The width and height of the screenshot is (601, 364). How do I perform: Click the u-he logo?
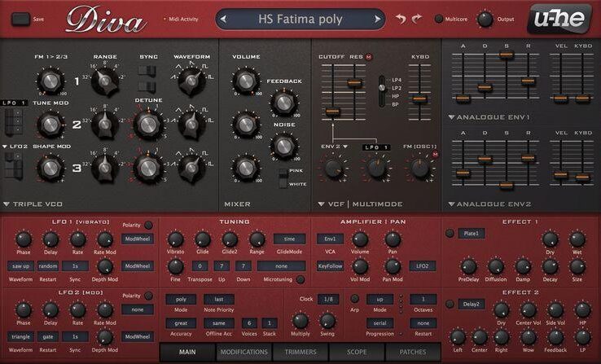(x=559, y=19)
